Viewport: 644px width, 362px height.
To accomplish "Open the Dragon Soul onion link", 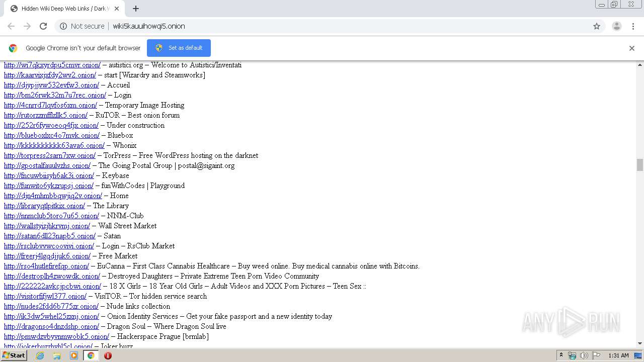I will [51, 326].
